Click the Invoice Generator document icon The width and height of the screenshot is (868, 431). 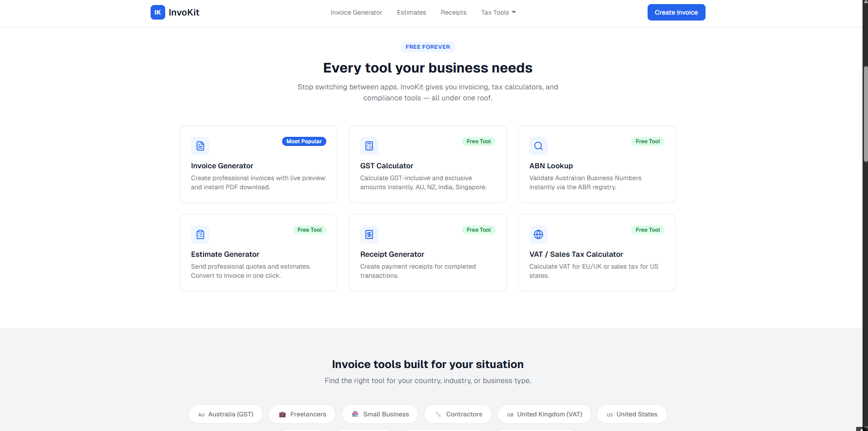pos(200,146)
